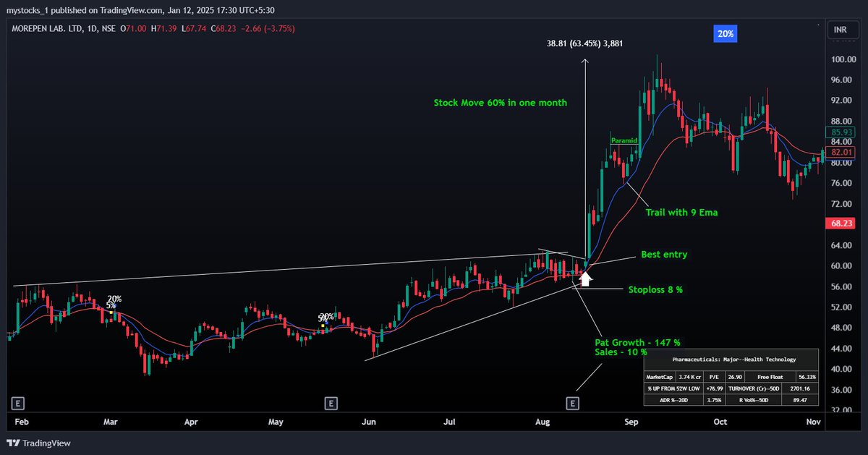
Task: Click the MarketCap value '3.74 K cr'
Action: click(690, 377)
